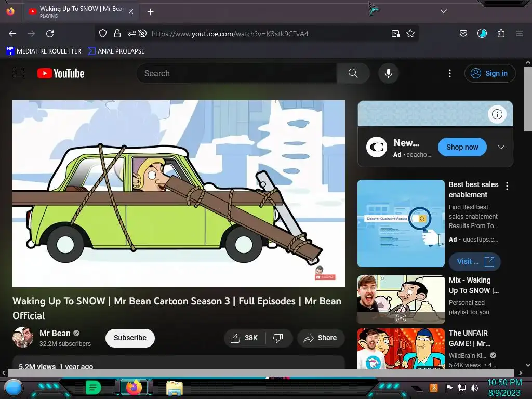Viewport: 532px width, 399px height.
Task: Open picture-in-picture from address bar
Action: (395, 34)
